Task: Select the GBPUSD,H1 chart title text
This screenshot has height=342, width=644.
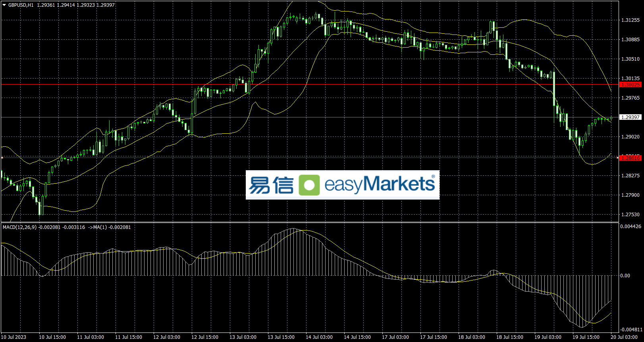Action: (x=21, y=5)
